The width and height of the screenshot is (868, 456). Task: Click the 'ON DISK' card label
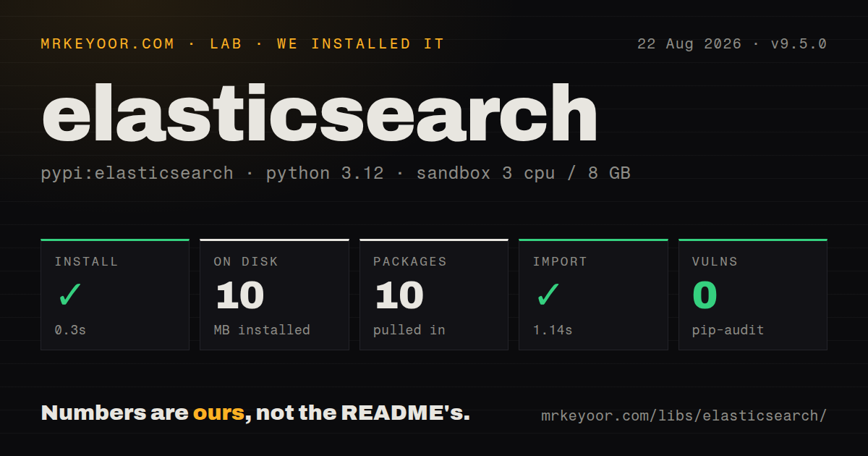(x=246, y=262)
